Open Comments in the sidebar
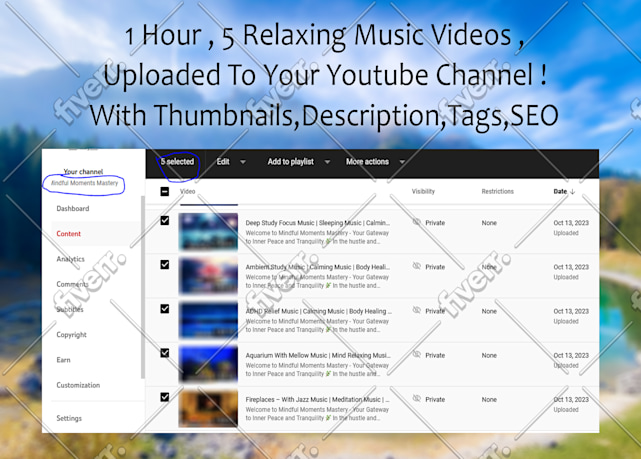The width and height of the screenshot is (641, 459). pos(72,284)
